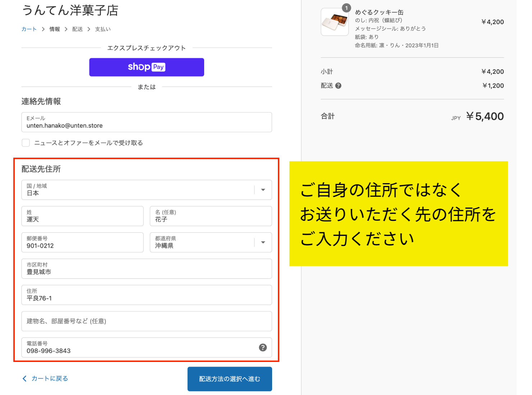Click the 名 (任意) first name field
Image resolution: width=532 pixels, height=395 pixels.
(211, 216)
